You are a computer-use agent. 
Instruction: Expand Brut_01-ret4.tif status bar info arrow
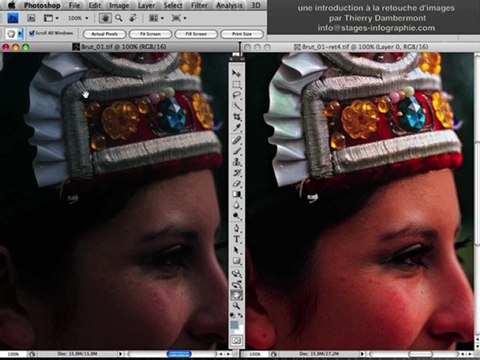click(362, 354)
